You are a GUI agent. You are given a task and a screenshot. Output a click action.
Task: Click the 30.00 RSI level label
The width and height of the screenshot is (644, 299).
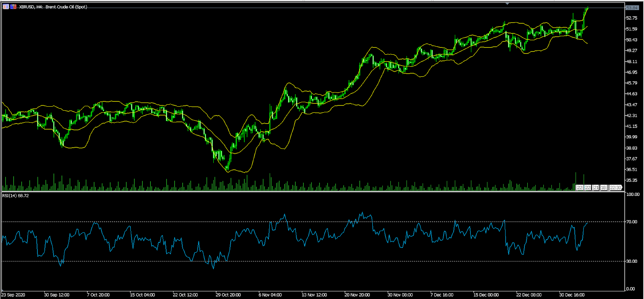pos(632,261)
